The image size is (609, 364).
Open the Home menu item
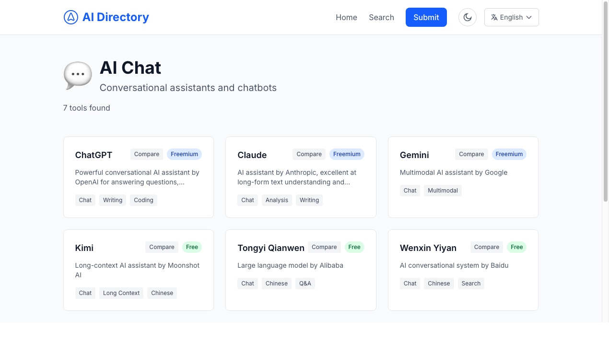346,17
